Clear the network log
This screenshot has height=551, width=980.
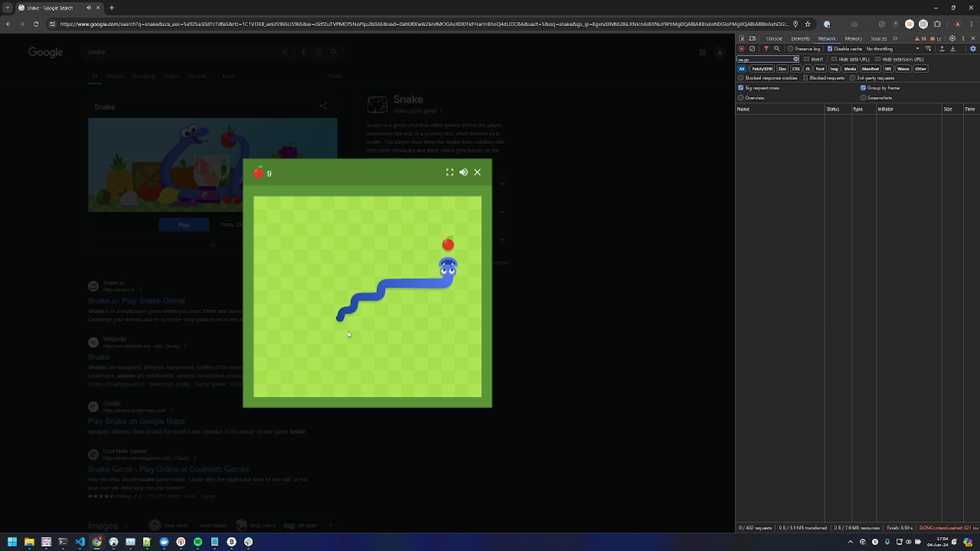(752, 49)
